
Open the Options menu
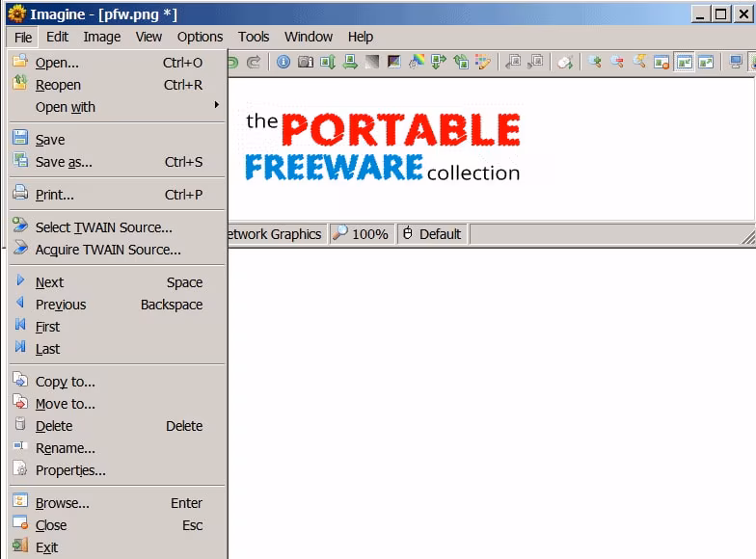point(201,37)
